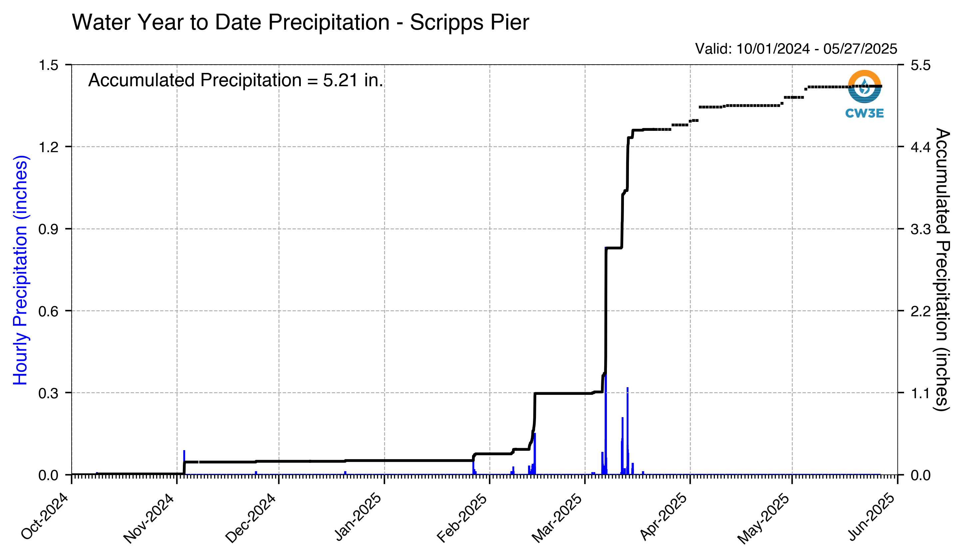Click the Jan-2025 x-axis label
The height and width of the screenshot is (560, 963).
[358, 517]
